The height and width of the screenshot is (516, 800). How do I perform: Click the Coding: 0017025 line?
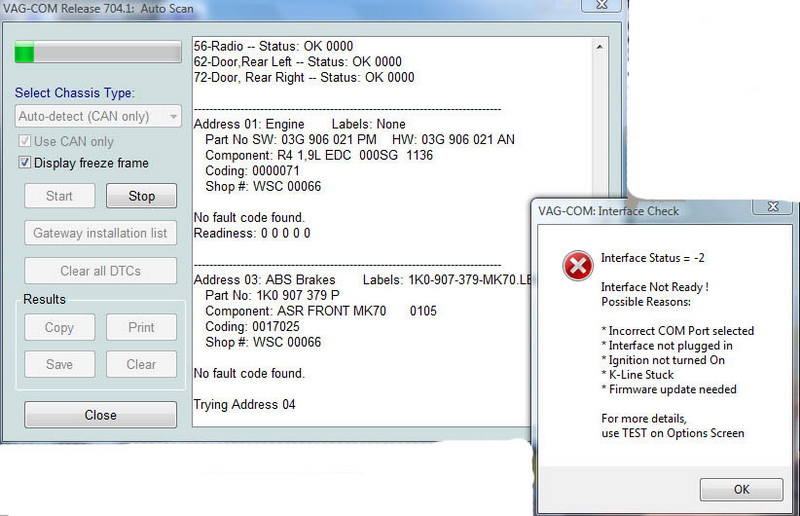pyautogui.click(x=252, y=327)
